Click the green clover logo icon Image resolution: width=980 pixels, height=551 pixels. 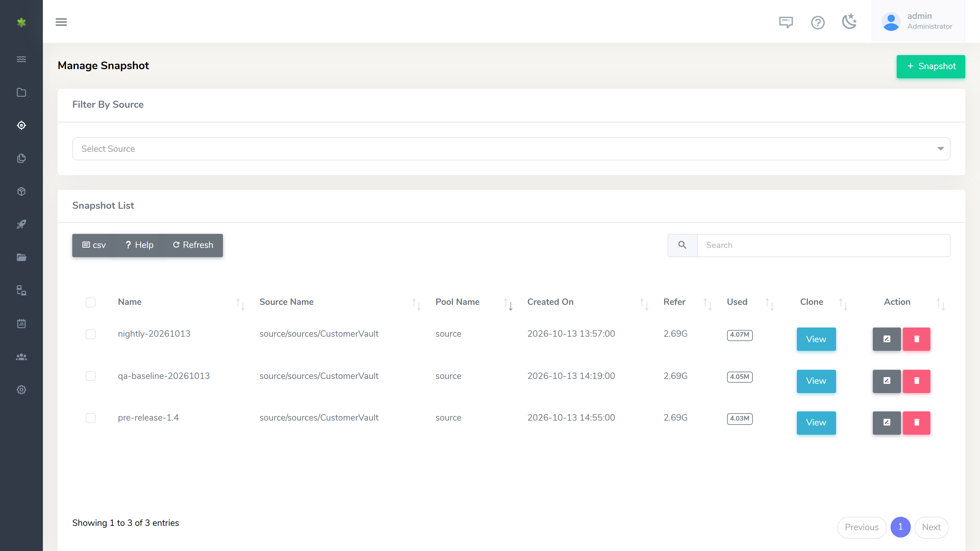point(21,22)
